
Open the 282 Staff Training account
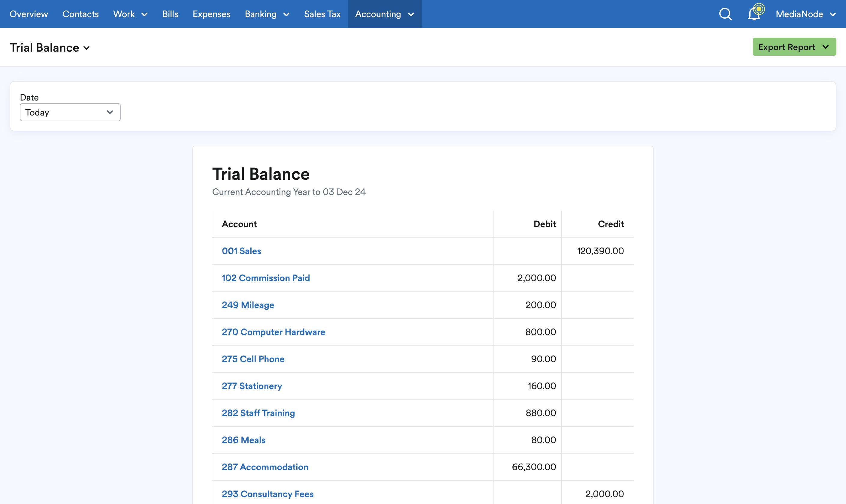pyautogui.click(x=258, y=413)
